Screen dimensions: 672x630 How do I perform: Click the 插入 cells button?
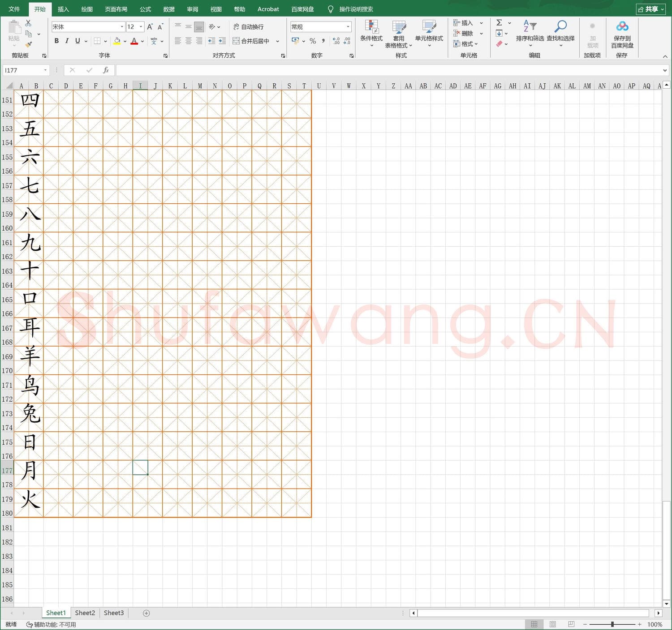463,23
